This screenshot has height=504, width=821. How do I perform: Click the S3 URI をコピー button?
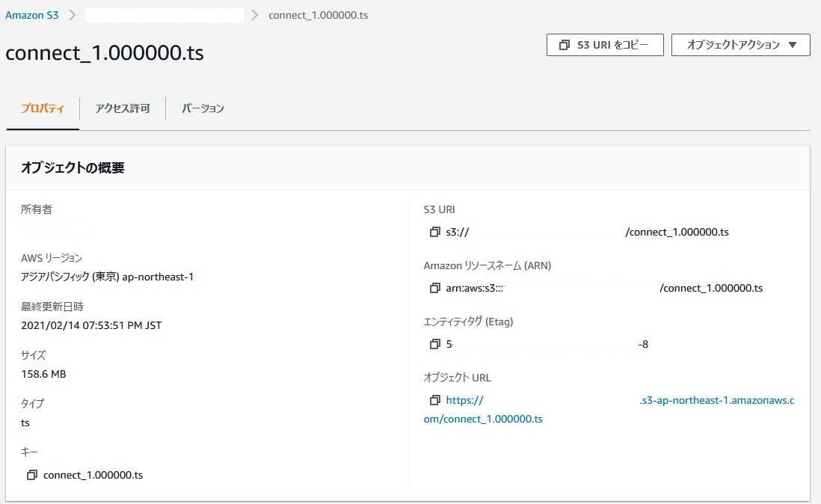pyautogui.click(x=605, y=45)
